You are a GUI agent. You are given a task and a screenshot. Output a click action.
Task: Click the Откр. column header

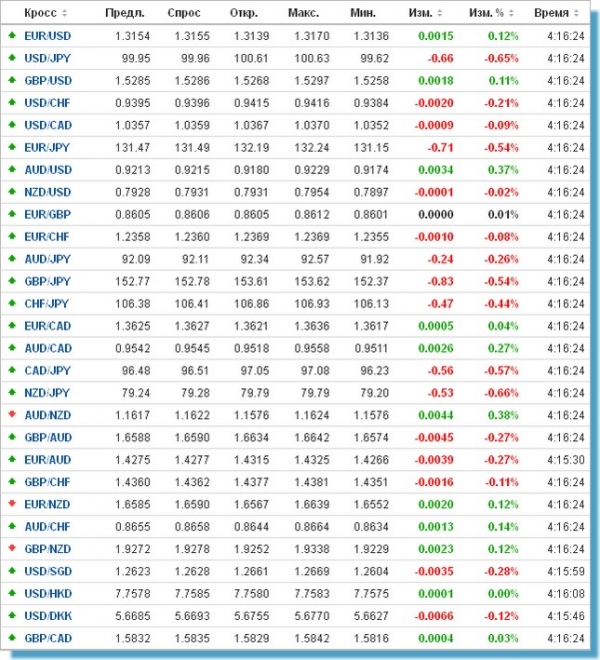[244, 13]
